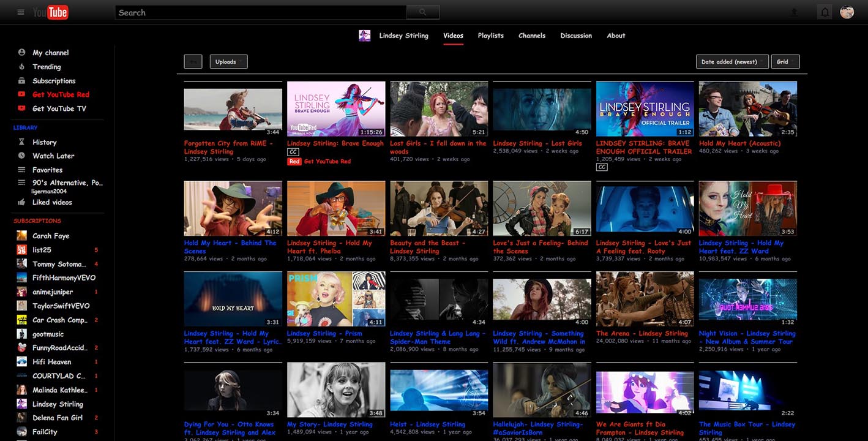Click the Carah Faye subscription avatar
Viewport: 868px width, 441px height.
pyautogui.click(x=22, y=236)
